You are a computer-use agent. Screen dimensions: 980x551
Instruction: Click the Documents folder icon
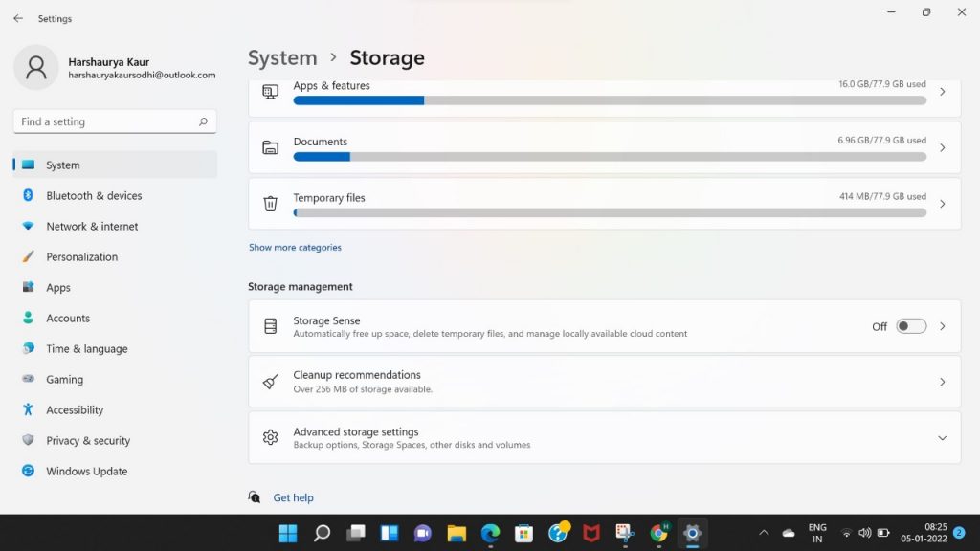[x=270, y=148]
